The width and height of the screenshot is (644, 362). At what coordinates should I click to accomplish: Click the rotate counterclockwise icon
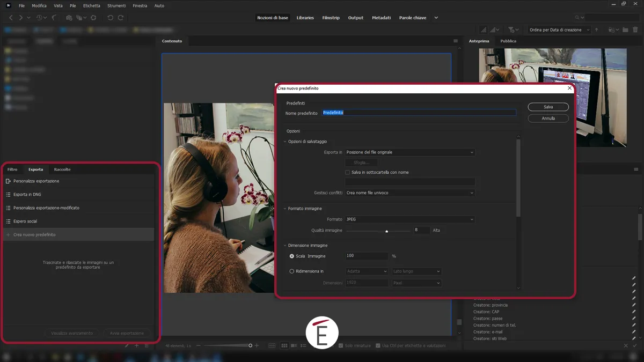[110, 17]
